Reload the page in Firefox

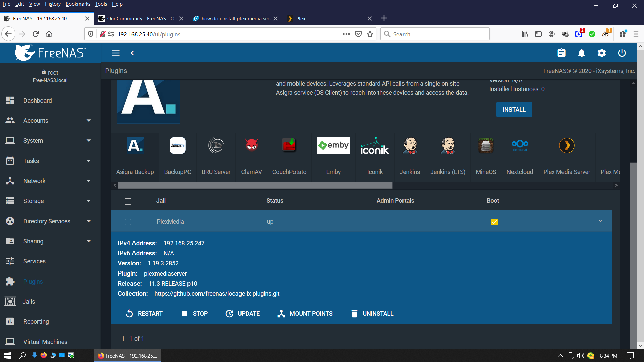[36, 34]
